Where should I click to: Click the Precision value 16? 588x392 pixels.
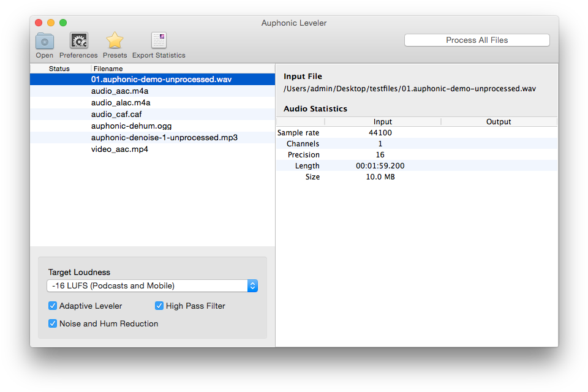[380, 154]
